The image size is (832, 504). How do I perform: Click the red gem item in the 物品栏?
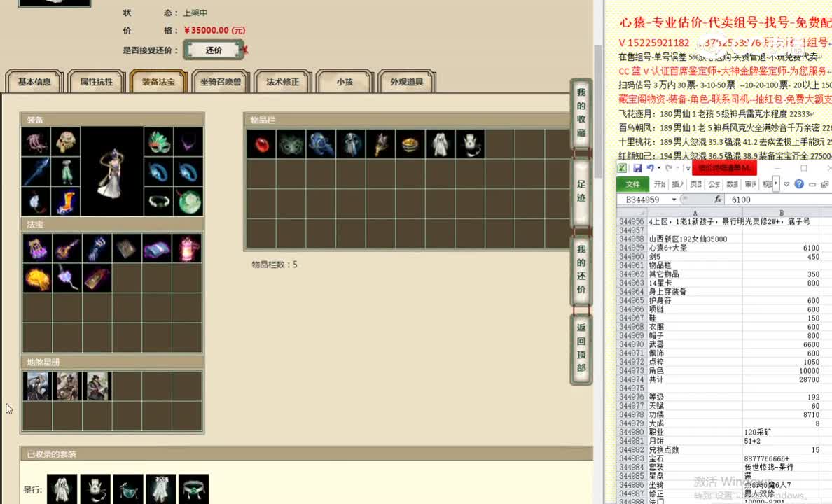tap(261, 143)
